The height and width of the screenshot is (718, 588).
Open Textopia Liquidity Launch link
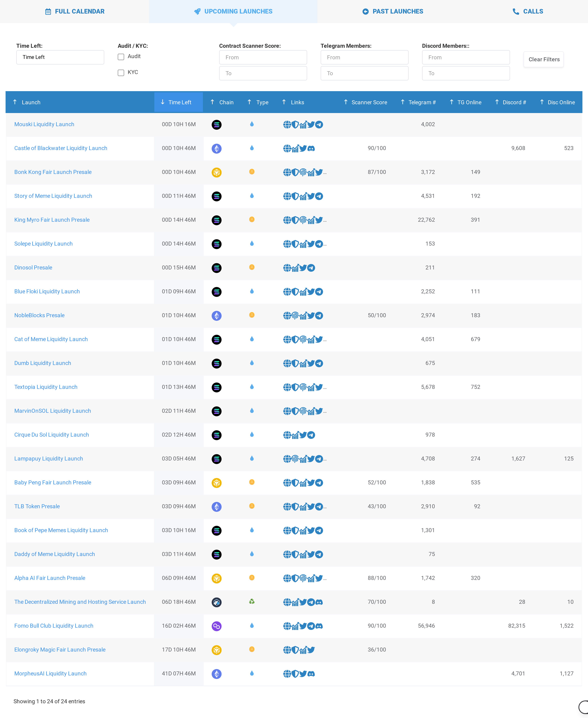(46, 387)
